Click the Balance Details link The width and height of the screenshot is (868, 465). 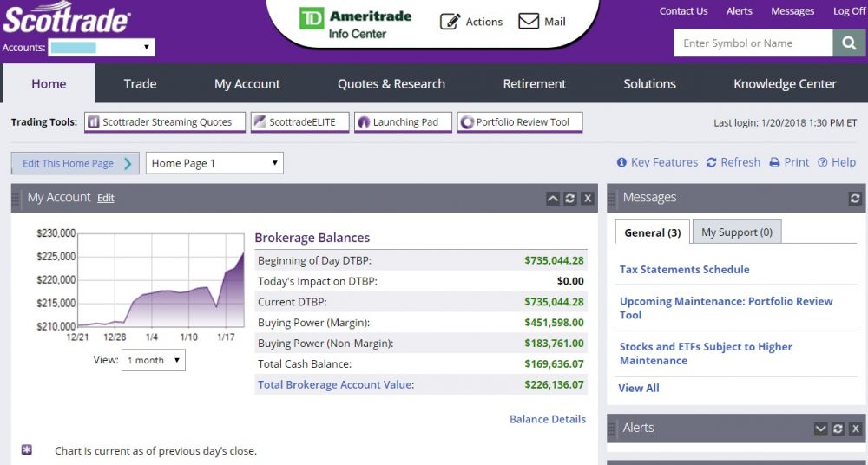[x=547, y=419]
